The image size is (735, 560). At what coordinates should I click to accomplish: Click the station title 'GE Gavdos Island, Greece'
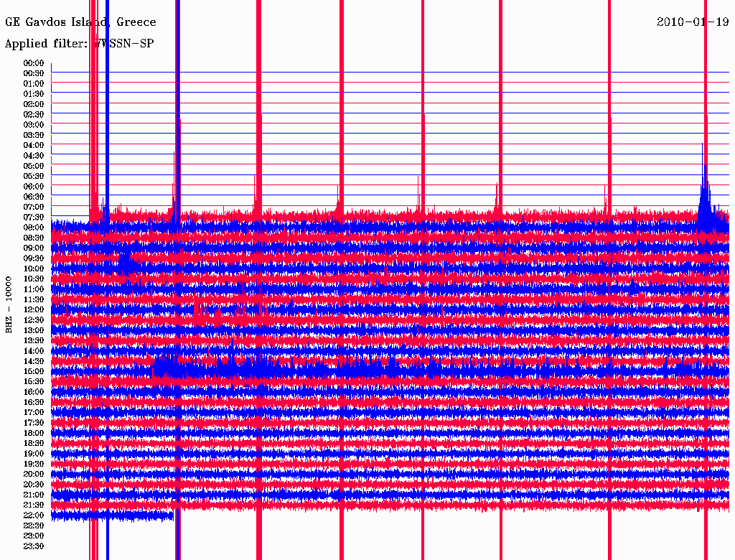coord(80,22)
